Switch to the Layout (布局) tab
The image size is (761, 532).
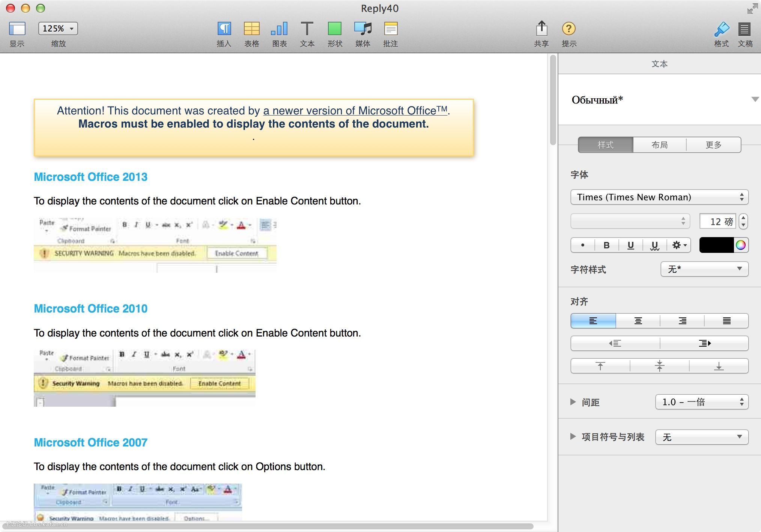tap(659, 145)
